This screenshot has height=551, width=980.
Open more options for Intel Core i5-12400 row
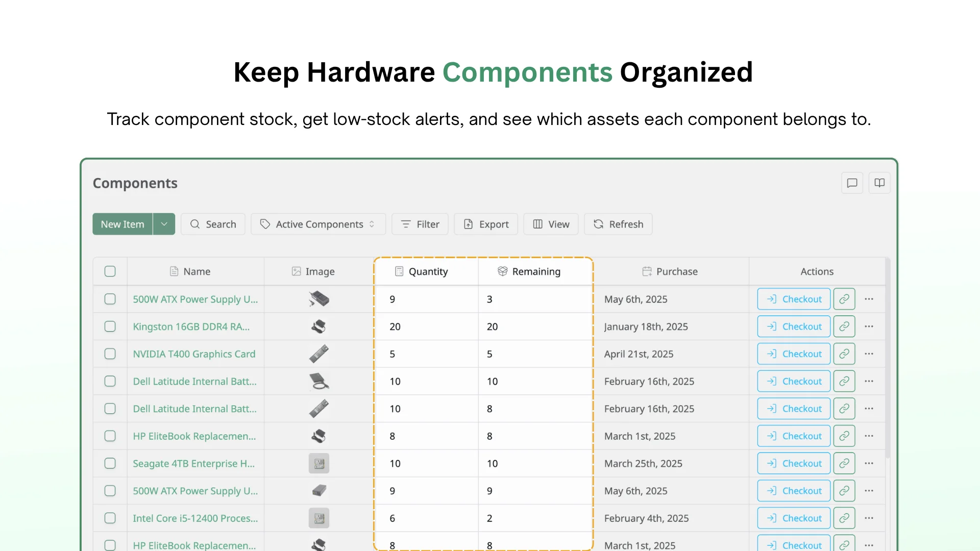tap(869, 518)
